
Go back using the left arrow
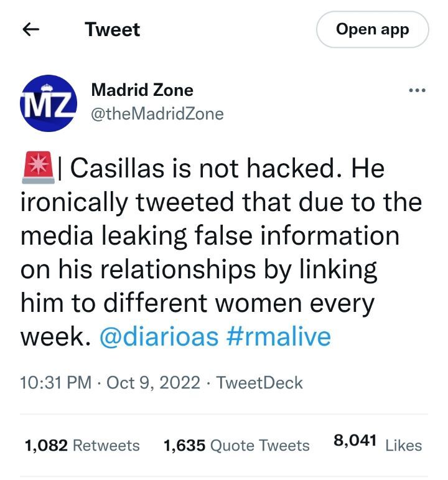[32, 29]
